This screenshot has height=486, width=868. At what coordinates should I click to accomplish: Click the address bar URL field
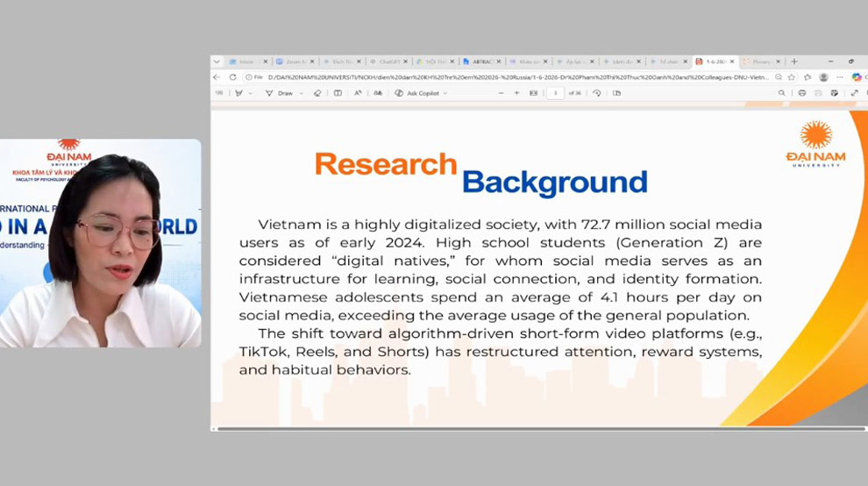click(517, 77)
